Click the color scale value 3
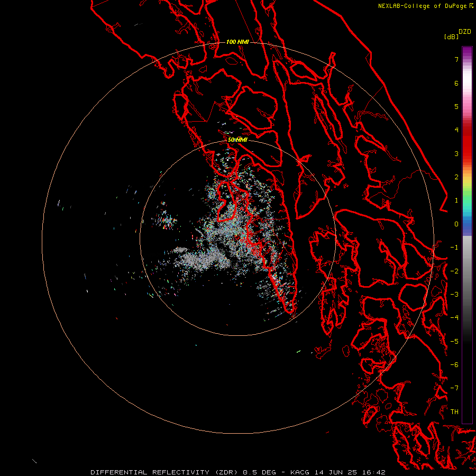The width and height of the screenshot is (476, 476). [x=456, y=153]
